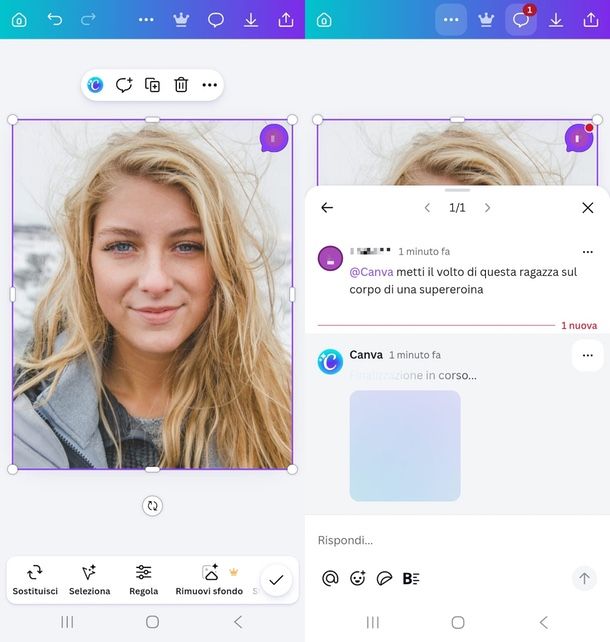Viewport: 610px width, 642px height.
Task: Tap Home icon in right screen
Action: coord(324,20)
